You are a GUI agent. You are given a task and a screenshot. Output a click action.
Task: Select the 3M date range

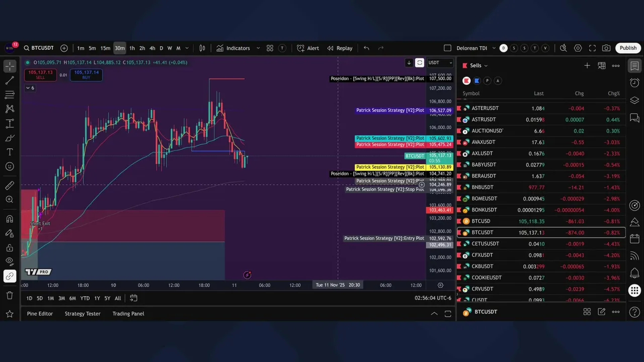pos(61,299)
